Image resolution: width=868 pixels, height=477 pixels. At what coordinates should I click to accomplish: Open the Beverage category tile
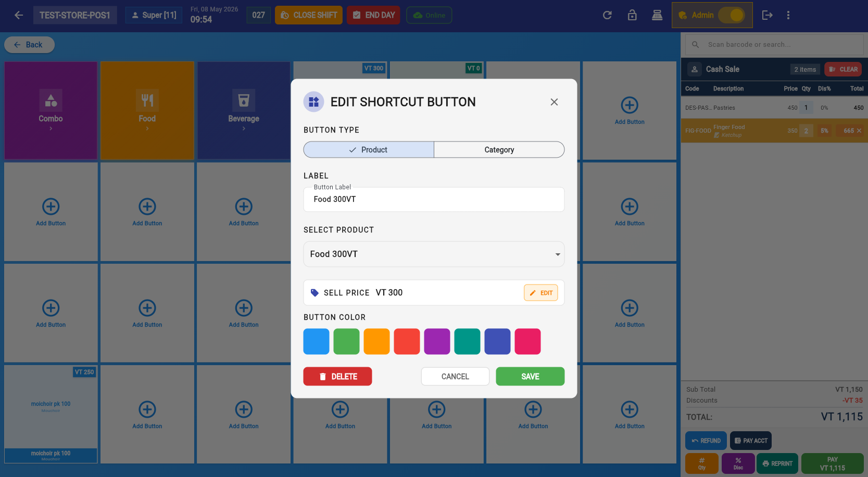[x=244, y=110]
